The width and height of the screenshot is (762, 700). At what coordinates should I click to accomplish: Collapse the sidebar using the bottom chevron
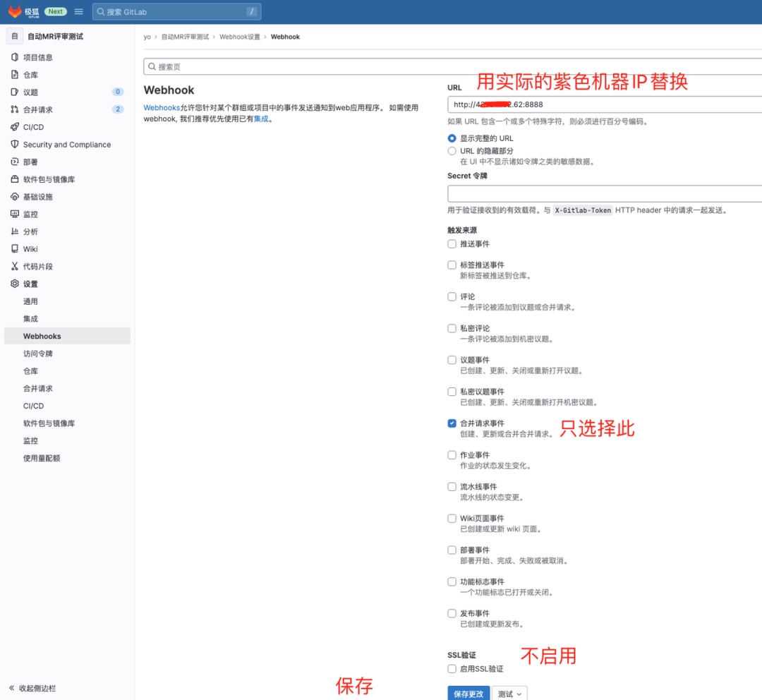pos(12,688)
